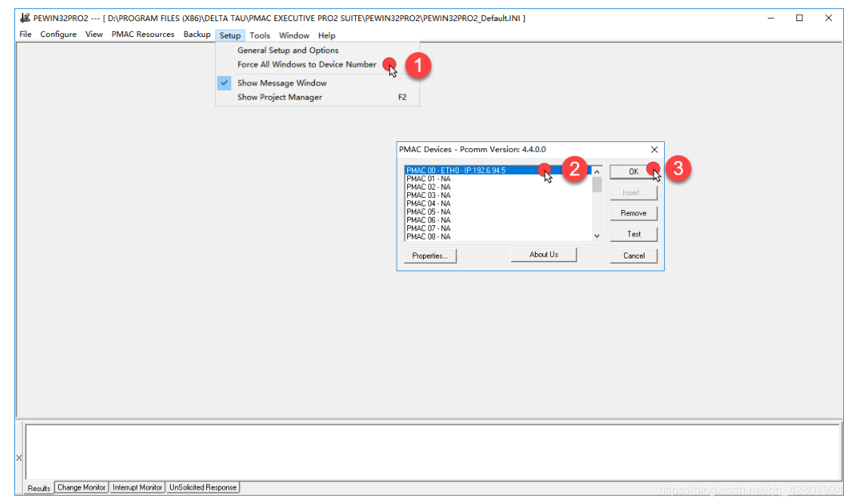
Task: Choose Show Project Manager entry
Action: (317, 97)
